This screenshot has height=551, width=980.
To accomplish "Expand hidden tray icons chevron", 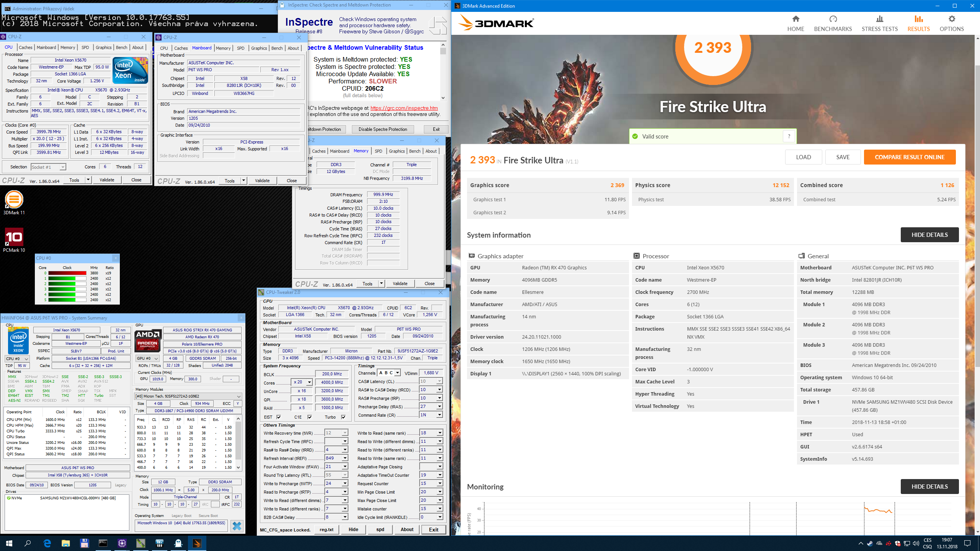I will pyautogui.click(x=861, y=543).
